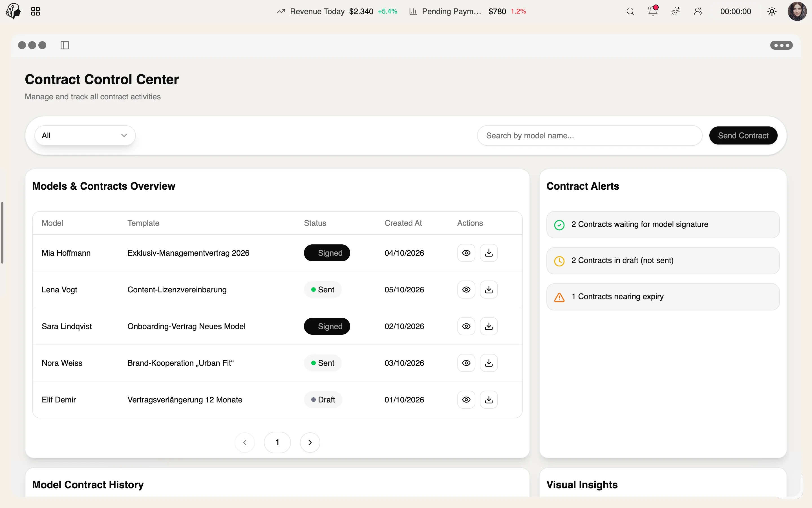Download Mia Hoffmann's contract
This screenshot has height=508, width=812.
coord(489,253)
